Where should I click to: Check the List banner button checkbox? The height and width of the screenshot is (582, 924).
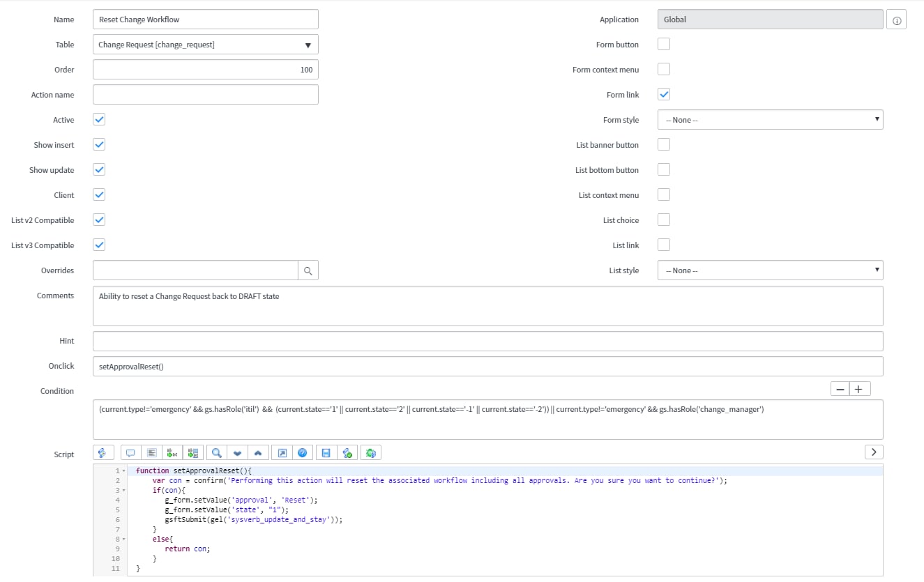(664, 145)
